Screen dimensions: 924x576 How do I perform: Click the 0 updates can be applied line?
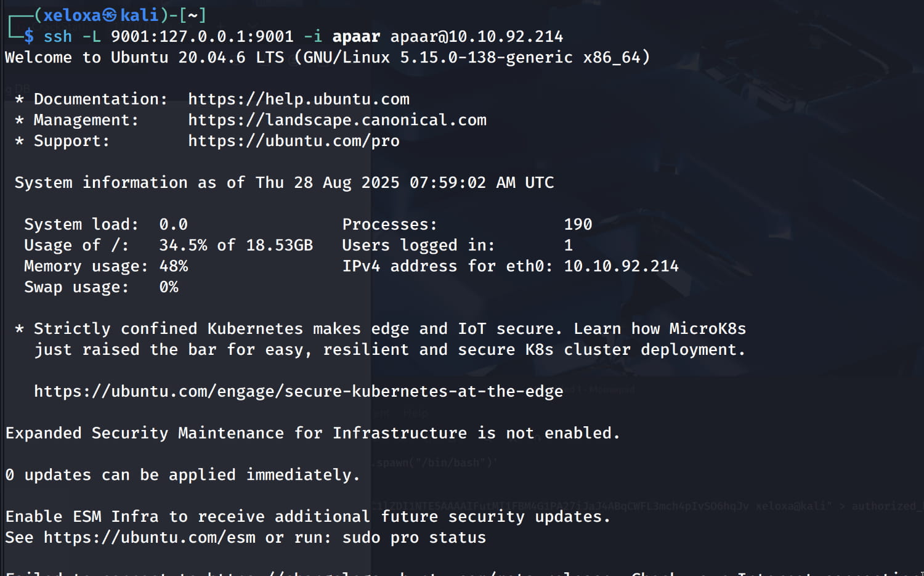182,475
